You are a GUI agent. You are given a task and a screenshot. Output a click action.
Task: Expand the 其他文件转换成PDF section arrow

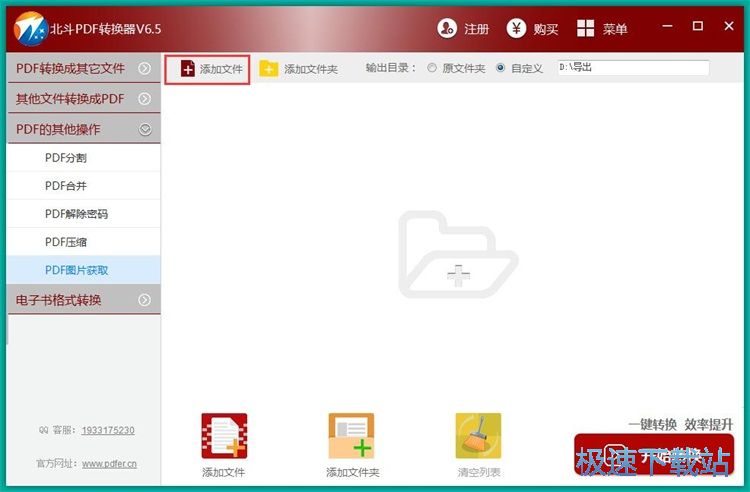pos(144,98)
